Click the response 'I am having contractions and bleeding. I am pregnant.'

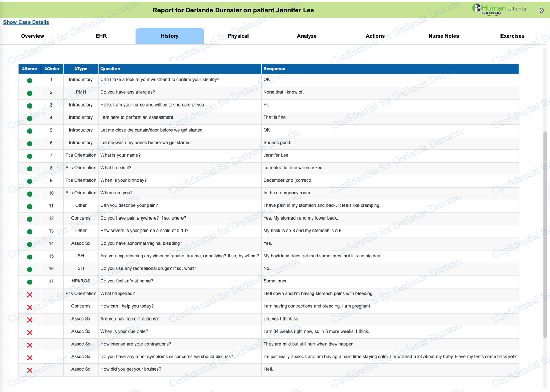[317, 306]
